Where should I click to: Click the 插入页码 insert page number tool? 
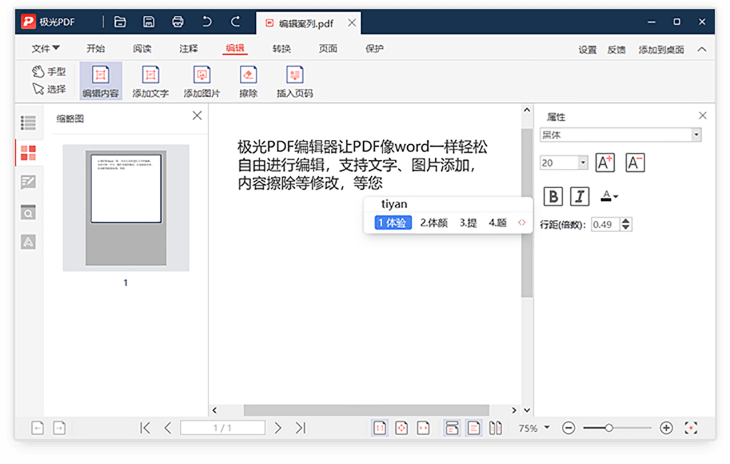[295, 81]
